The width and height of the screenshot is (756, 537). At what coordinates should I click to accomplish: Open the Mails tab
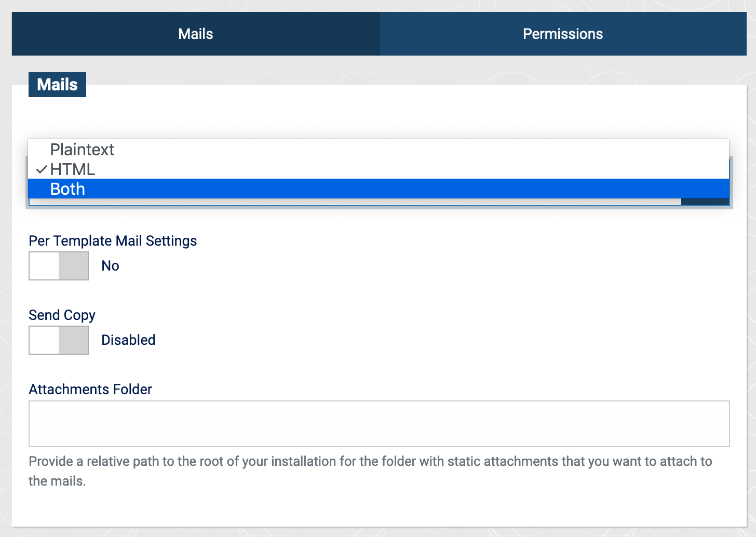point(195,34)
